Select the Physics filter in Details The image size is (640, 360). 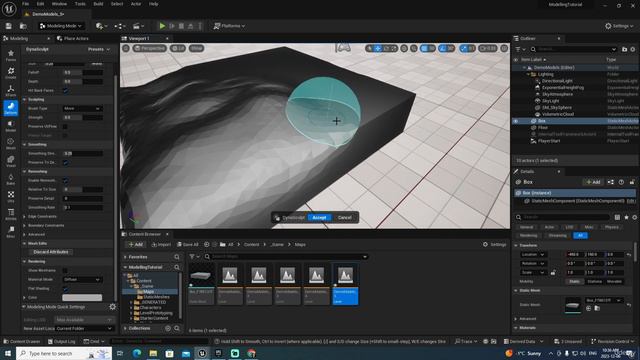point(611,227)
